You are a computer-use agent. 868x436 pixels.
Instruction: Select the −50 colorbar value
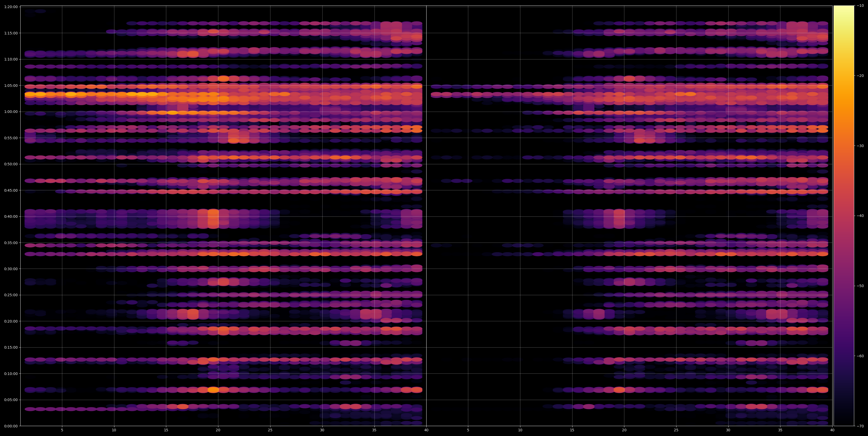coord(860,286)
